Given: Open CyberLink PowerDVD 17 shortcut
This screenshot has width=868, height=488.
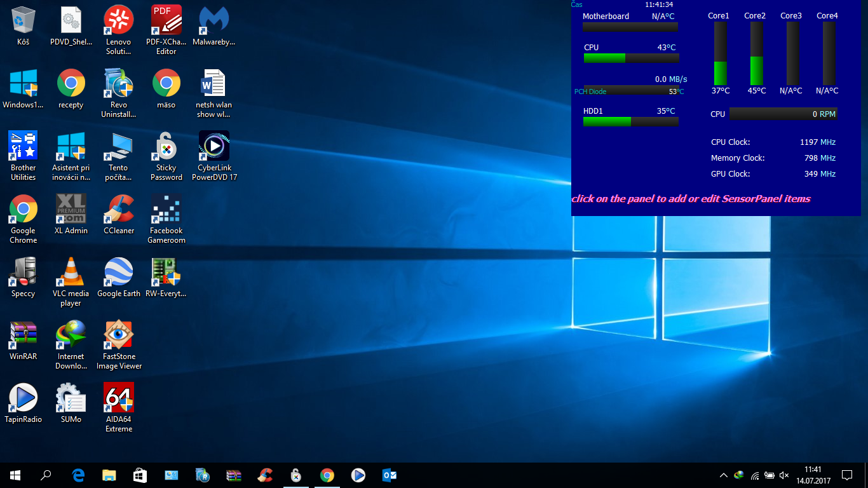Looking at the screenshot, I should pyautogui.click(x=214, y=147).
